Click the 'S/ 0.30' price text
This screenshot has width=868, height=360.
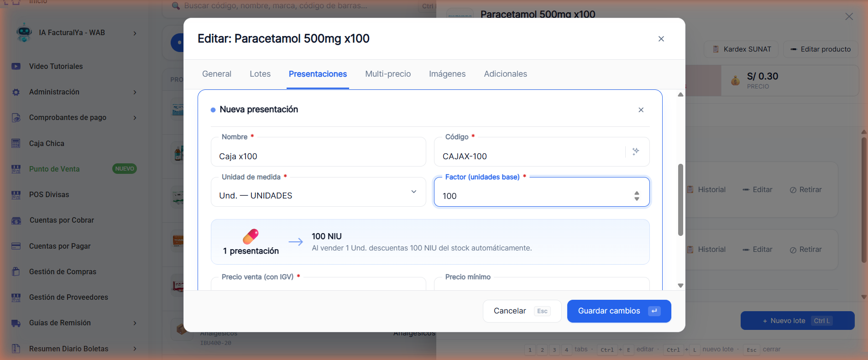[763, 77]
